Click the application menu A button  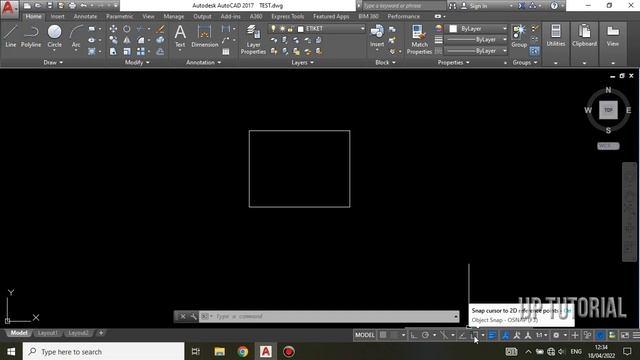click(x=9, y=9)
